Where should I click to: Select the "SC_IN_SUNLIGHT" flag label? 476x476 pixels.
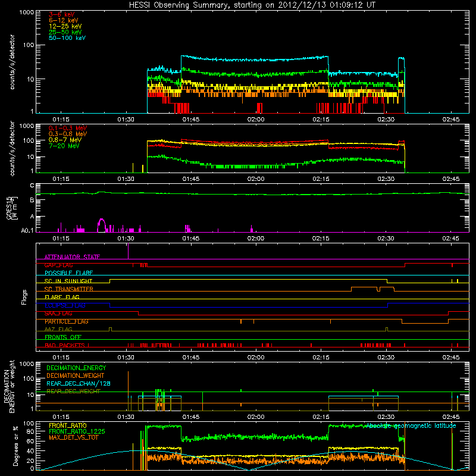pyautogui.click(x=68, y=281)
